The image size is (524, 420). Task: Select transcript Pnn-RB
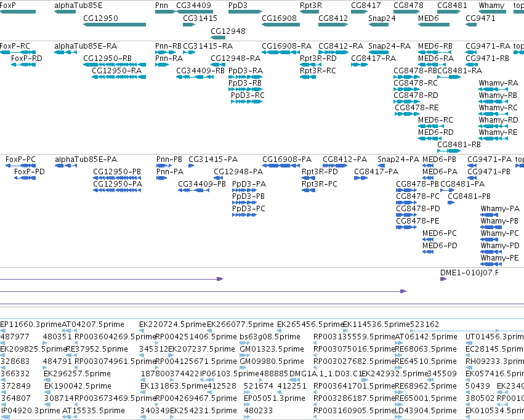(x=168, y=46)
